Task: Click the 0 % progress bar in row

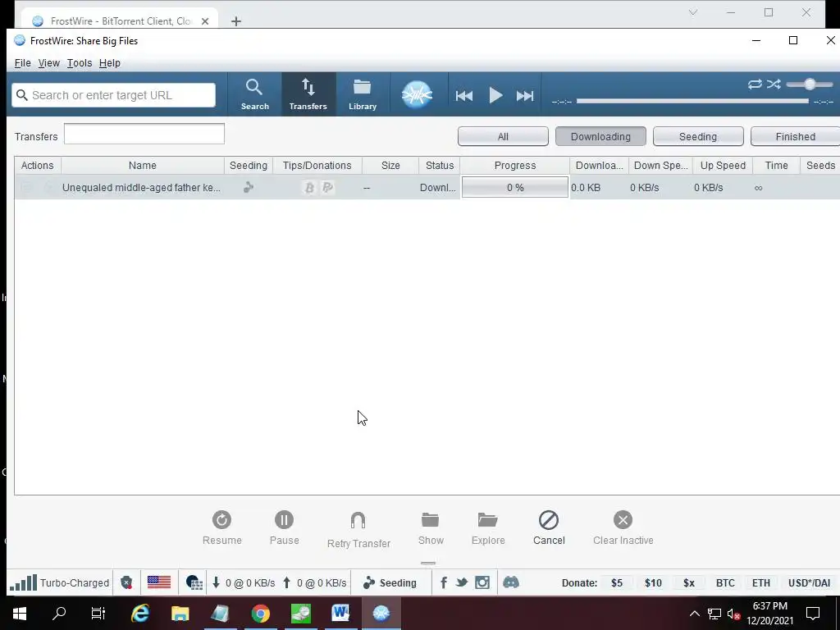Action: click(x=515, y=188)
